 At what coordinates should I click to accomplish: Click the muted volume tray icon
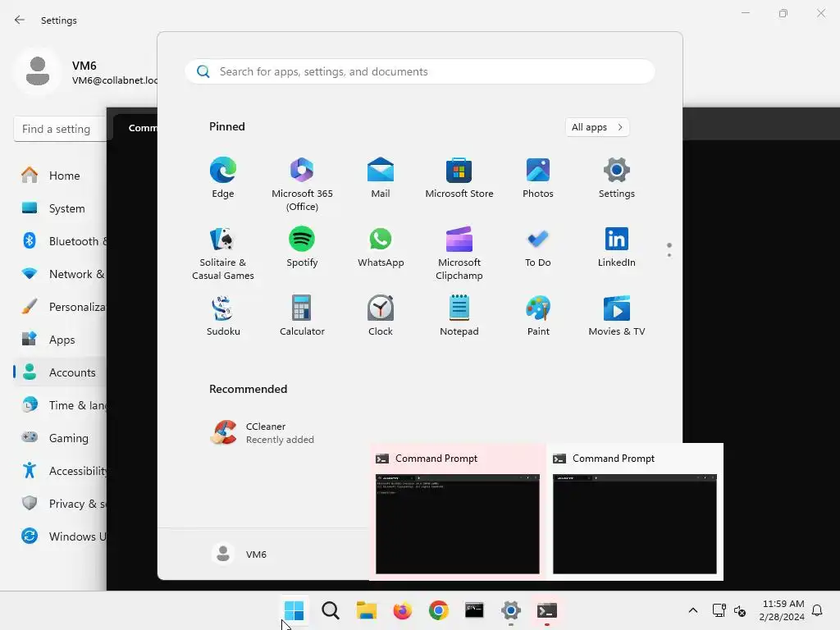tap(740, 610)
